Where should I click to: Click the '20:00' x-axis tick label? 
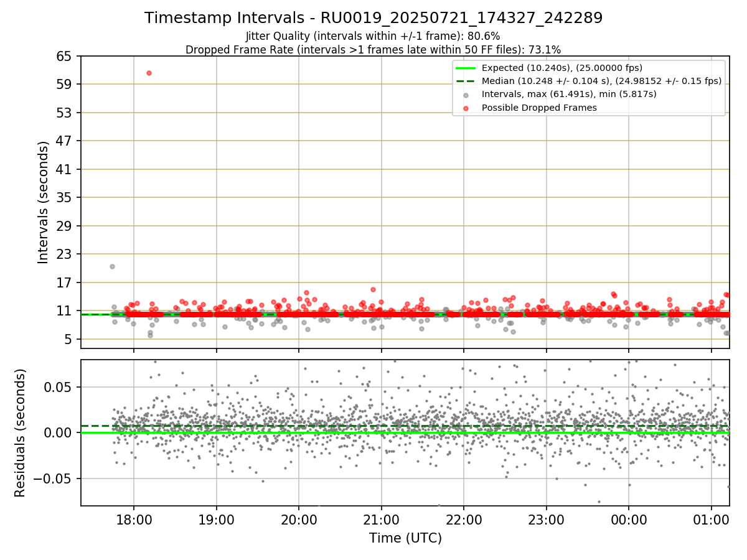299,520
